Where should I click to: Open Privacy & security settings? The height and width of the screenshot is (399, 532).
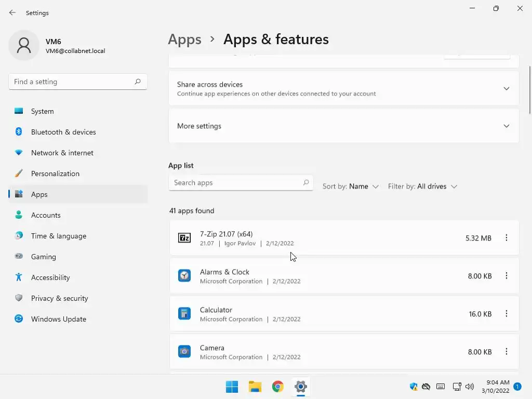pos(59,298)
